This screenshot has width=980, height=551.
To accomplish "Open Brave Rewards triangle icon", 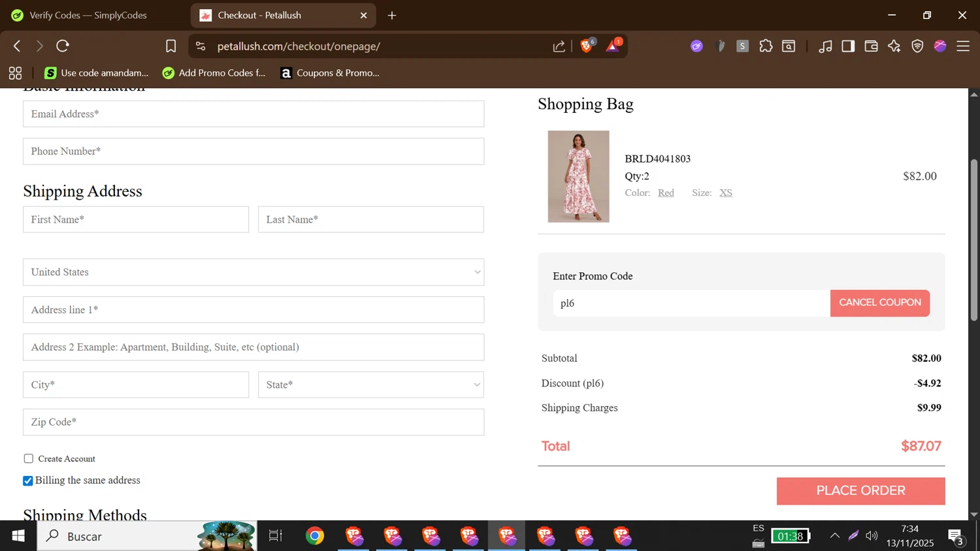I will coord(613,46).
